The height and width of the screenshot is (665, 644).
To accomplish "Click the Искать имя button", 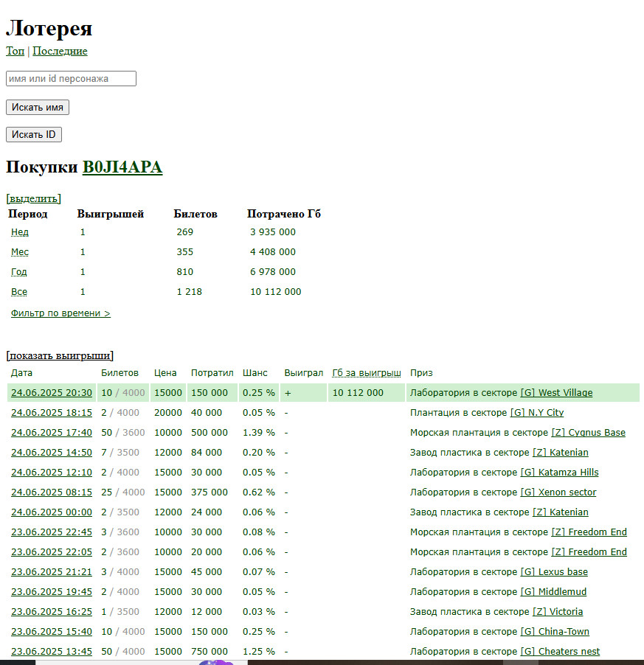I will 38,108.
